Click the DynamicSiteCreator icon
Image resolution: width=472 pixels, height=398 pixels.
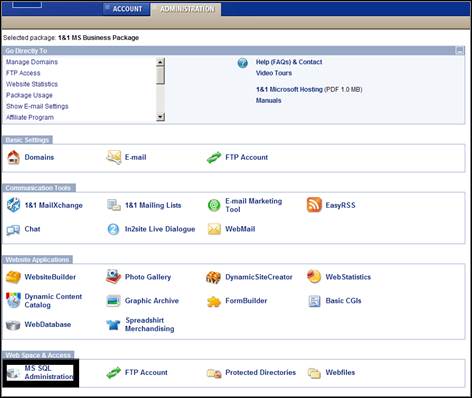[x=214, y=277]
